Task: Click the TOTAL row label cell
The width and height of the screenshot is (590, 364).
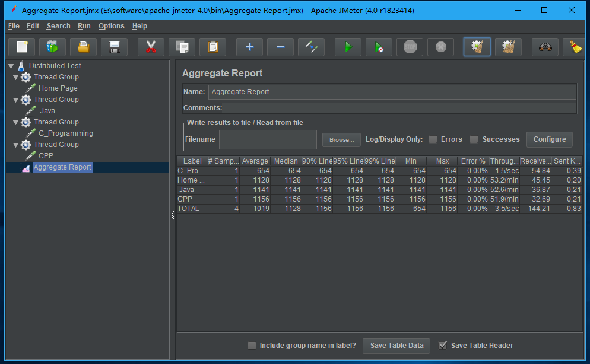Action: click(192, 209)
